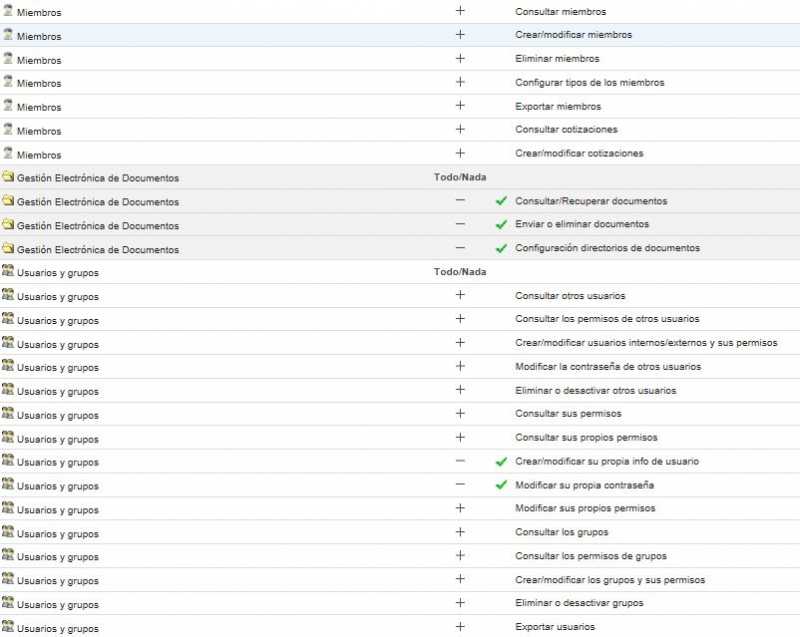Screen dimensions: 800x637
Task: Add Consultar sus permisos with plus icon
Action: tap(460, 414)
